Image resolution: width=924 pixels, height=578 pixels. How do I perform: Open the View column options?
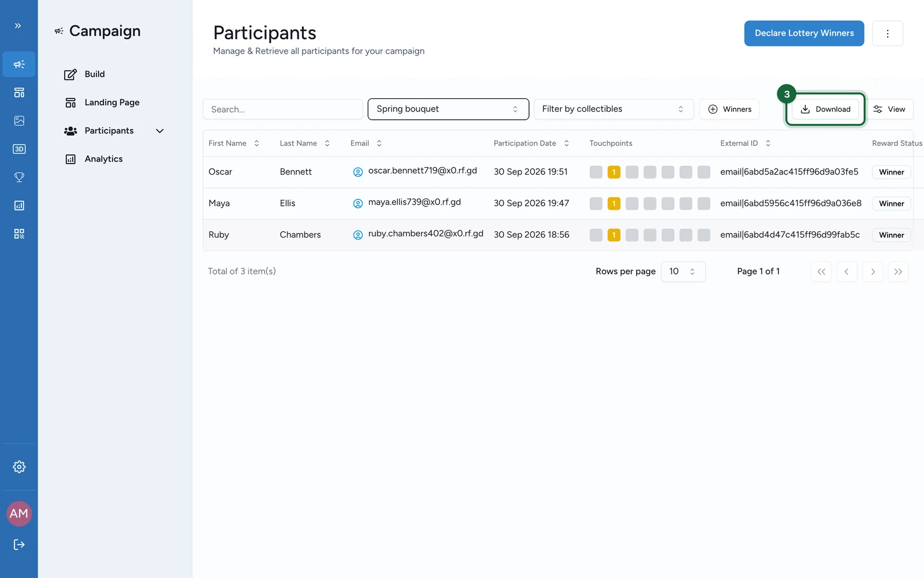tap(889, 109)
